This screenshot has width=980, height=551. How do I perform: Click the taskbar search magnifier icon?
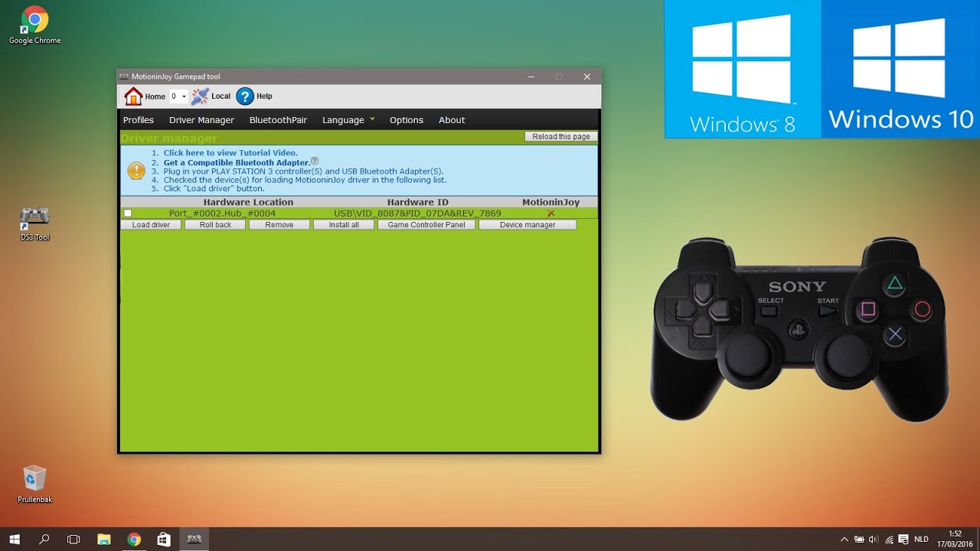click(44, 539)
